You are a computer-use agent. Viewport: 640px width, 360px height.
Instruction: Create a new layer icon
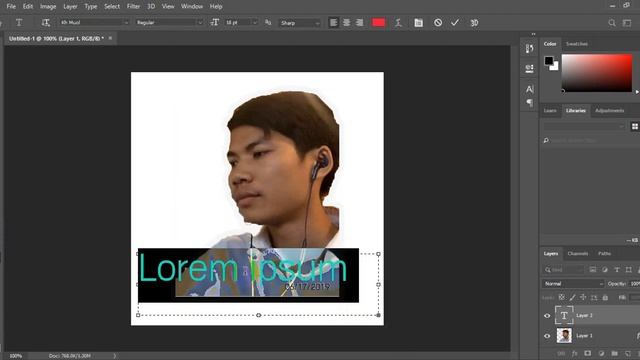[628, 353]
